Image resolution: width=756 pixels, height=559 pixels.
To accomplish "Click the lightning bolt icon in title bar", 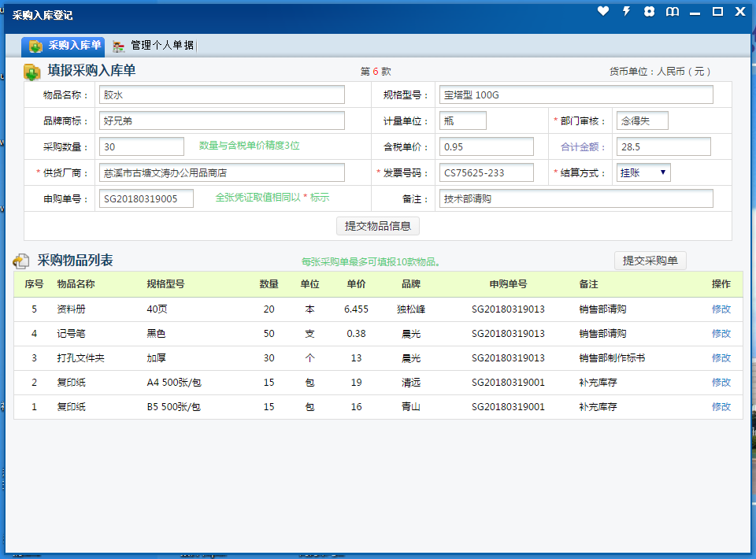I will [627, 11].
